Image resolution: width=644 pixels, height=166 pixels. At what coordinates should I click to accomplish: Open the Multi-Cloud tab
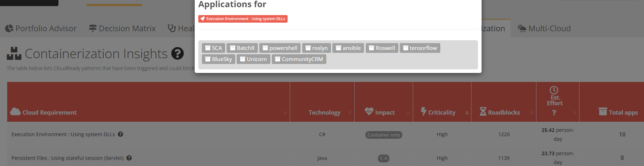pyautogui.click(x=544, y=28)
